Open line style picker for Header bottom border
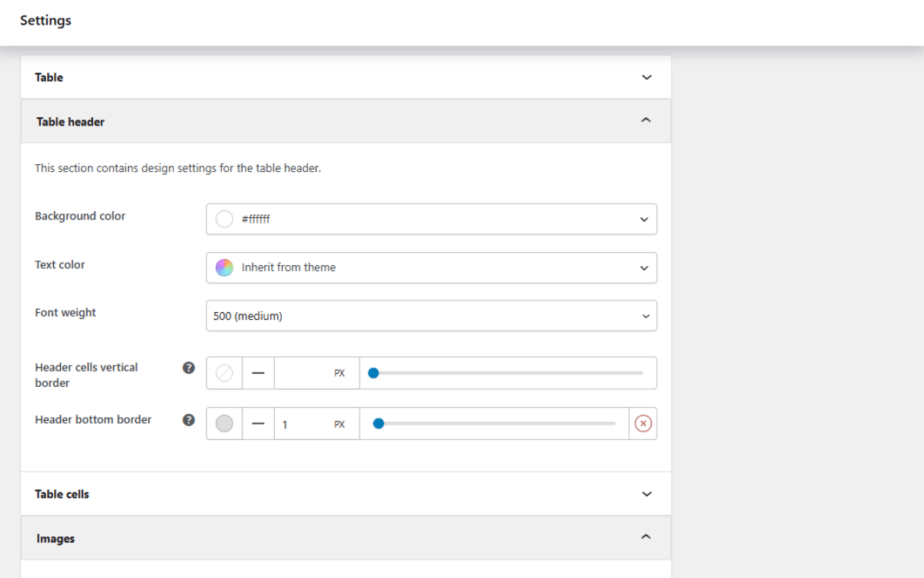The height and width of the screenshot is (578, 924). coord(258,424)
